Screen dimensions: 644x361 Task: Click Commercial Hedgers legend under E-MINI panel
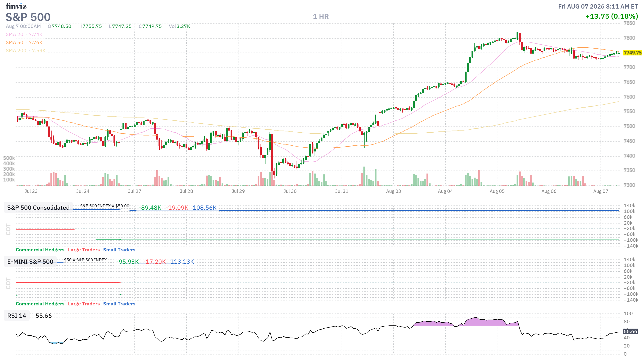click(x=40, y=304)
